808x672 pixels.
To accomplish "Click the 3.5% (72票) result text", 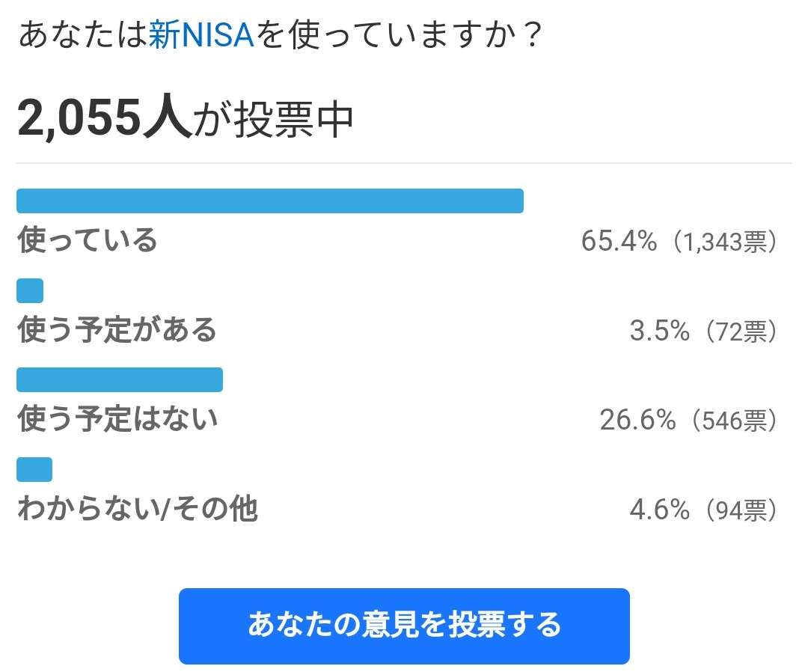I will [x=703, y=331].
